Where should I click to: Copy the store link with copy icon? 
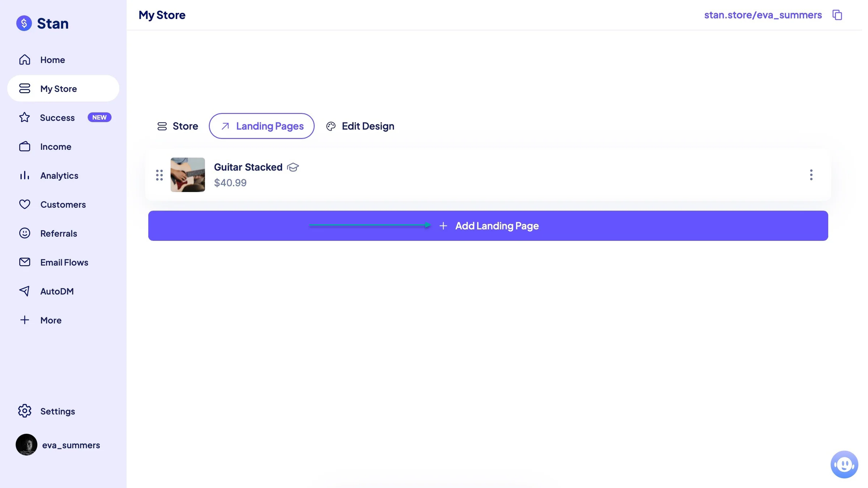pyautogui.click(x=837, y=15)
